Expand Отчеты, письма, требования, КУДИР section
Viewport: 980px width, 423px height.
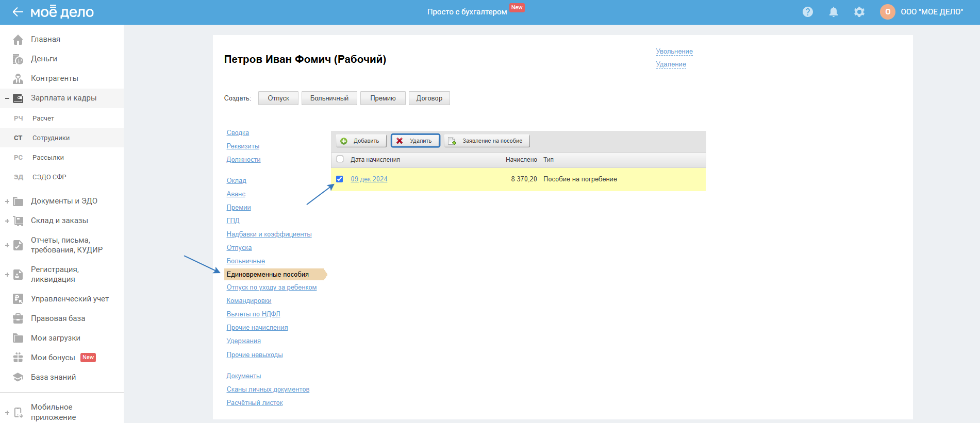pyautogui.click(x=7, y=245)
